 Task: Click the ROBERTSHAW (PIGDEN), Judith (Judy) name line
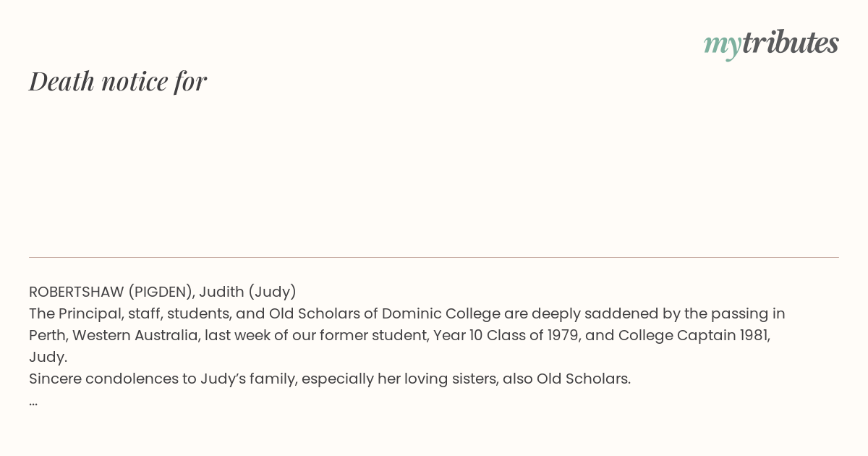[x=163, y=292]
